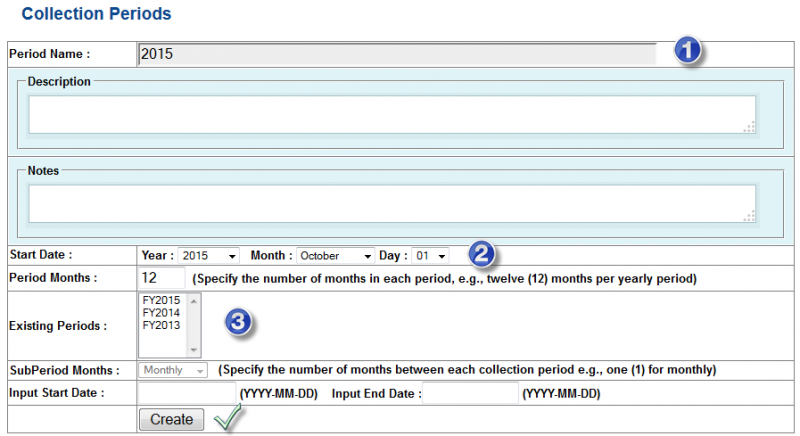Open the Month dropdown showing October
The image size is (800, 436).
click(335, 256)
